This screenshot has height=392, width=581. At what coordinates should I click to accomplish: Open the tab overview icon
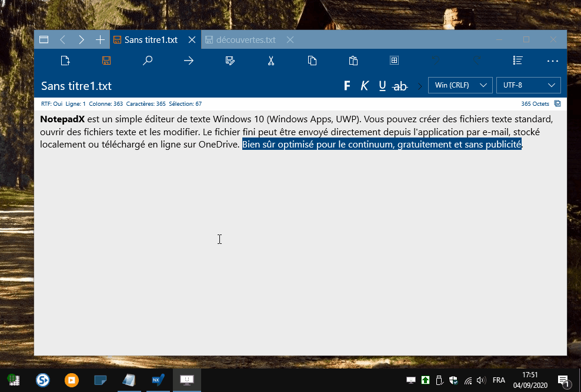click(x=44, y=39)
